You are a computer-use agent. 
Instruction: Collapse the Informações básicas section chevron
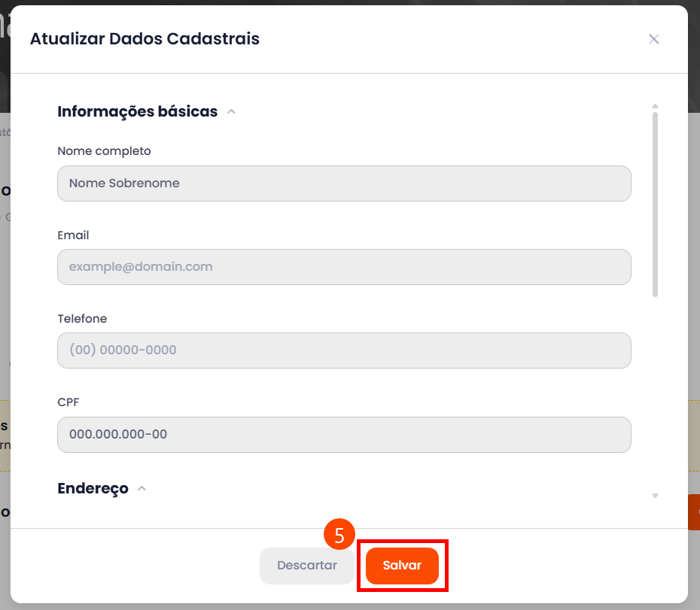[232, 112]
